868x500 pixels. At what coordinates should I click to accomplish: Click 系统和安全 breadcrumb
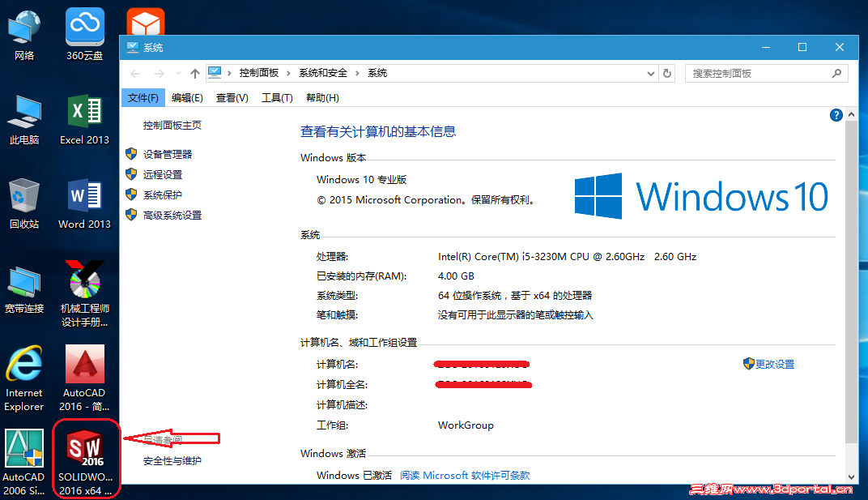[x=323, y=73]
